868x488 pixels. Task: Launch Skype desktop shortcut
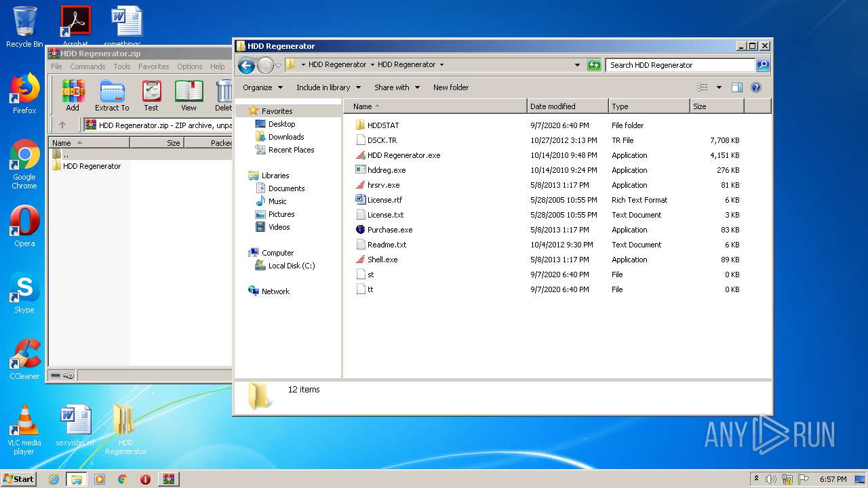(x=24, y=293)
